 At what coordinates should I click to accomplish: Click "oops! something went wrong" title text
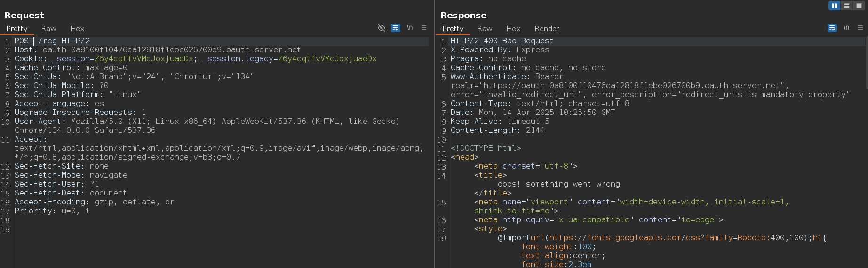pos(559,184)
